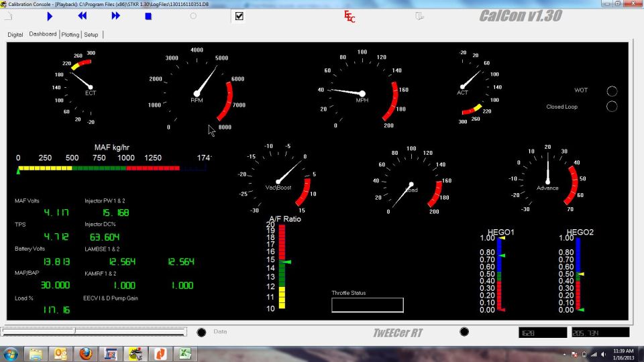Open Excel from the taskbar
Viewport: 644px width, 362px height.
(185, 354)
